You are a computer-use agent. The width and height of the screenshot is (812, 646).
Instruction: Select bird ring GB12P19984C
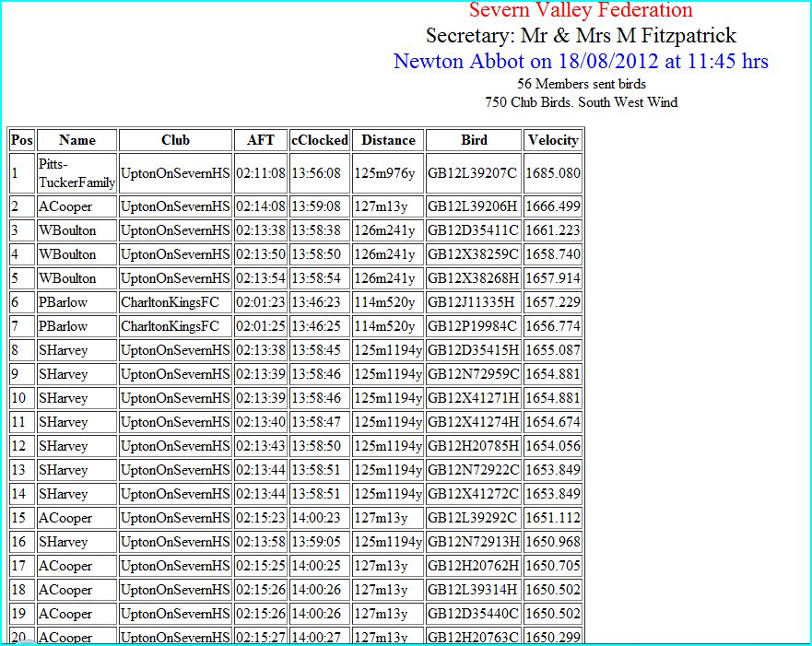[x=472, y=326]
